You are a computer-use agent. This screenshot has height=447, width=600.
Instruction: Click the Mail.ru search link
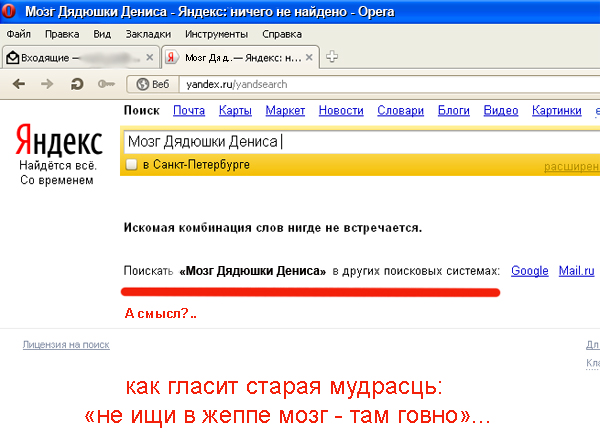[x=576, y=270]
